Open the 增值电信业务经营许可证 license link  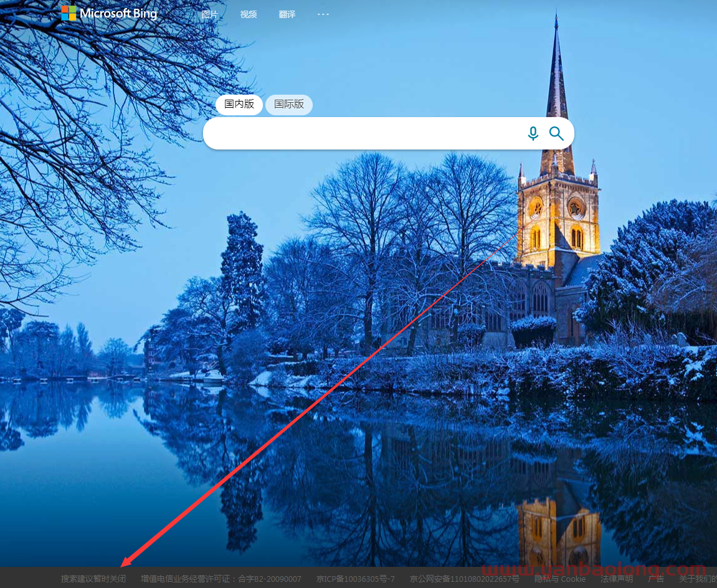click(221, 579)
